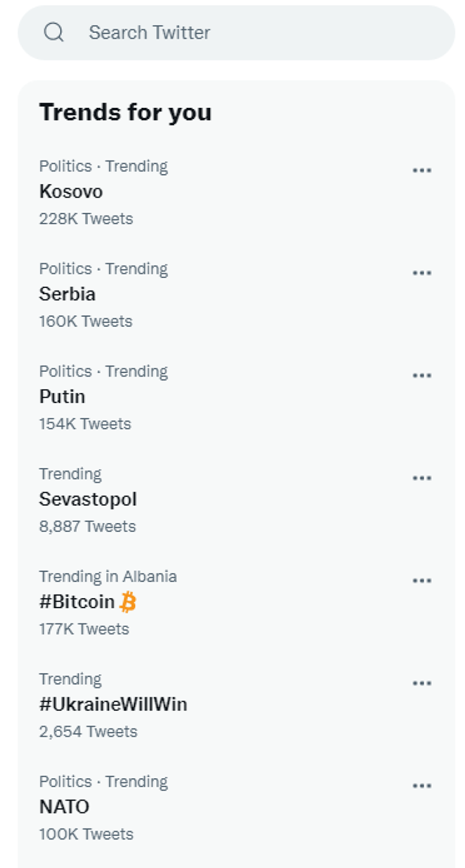Viewport: 465px width, 868px height.
Task: Open the #UkraineWillWin hashtag trend
Action: pyautogui.click(x=113, y=705)
